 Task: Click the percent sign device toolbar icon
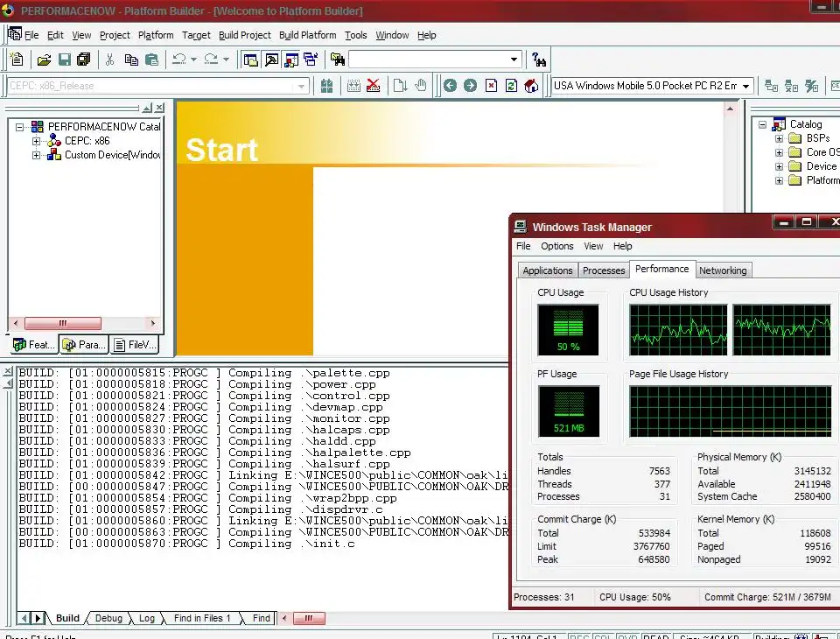coord(812,86)
